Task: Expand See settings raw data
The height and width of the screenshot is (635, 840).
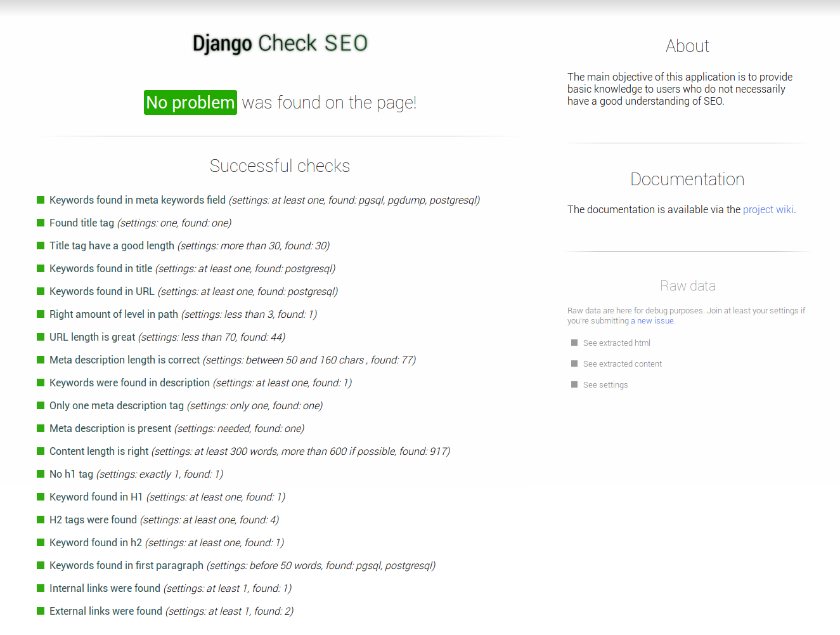Action: (x=605, y=384)
